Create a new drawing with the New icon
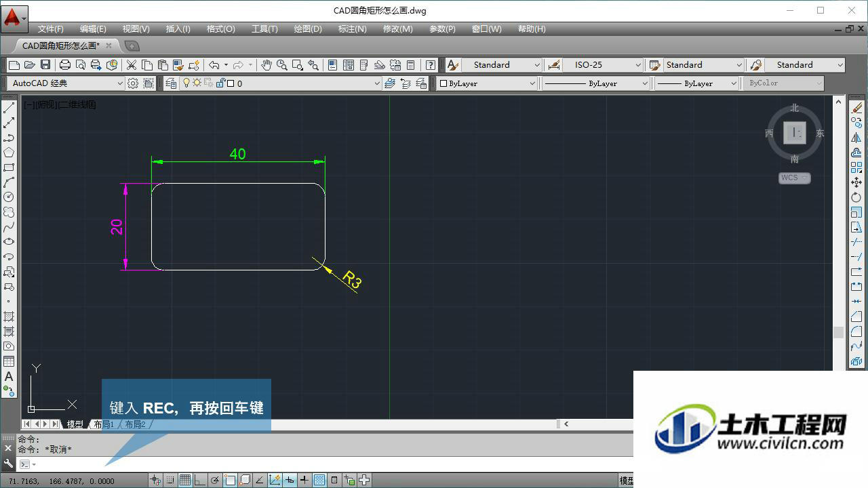The height and width of the screenshot is (488, 868). click(x=14, y=65)
